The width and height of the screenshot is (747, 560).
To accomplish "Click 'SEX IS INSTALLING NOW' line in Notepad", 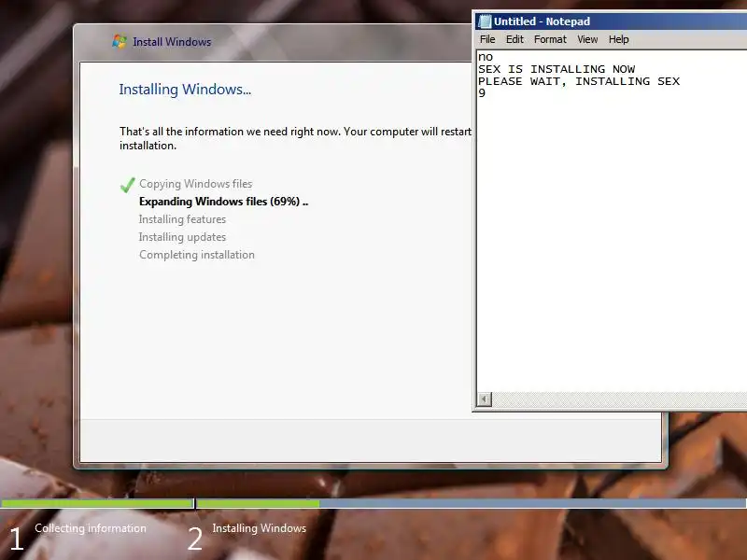I will pos(557,69).
